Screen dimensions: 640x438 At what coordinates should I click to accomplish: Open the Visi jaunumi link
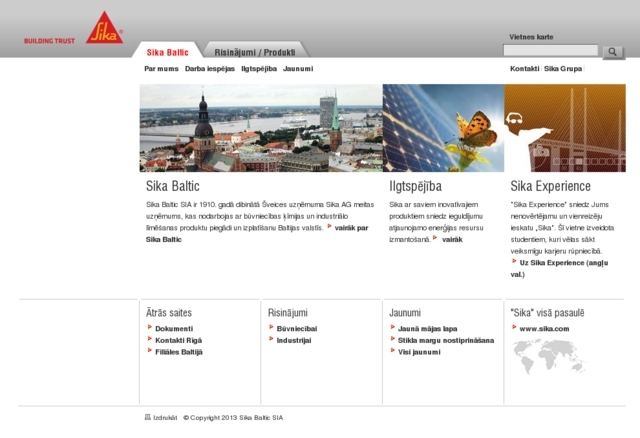[x=419, y=352]
